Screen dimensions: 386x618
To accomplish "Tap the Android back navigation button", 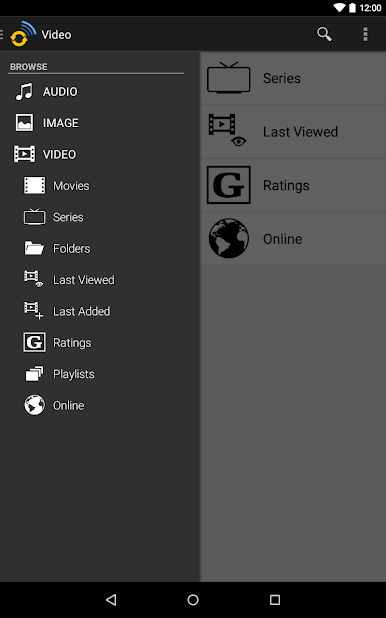I will [111, 600].
